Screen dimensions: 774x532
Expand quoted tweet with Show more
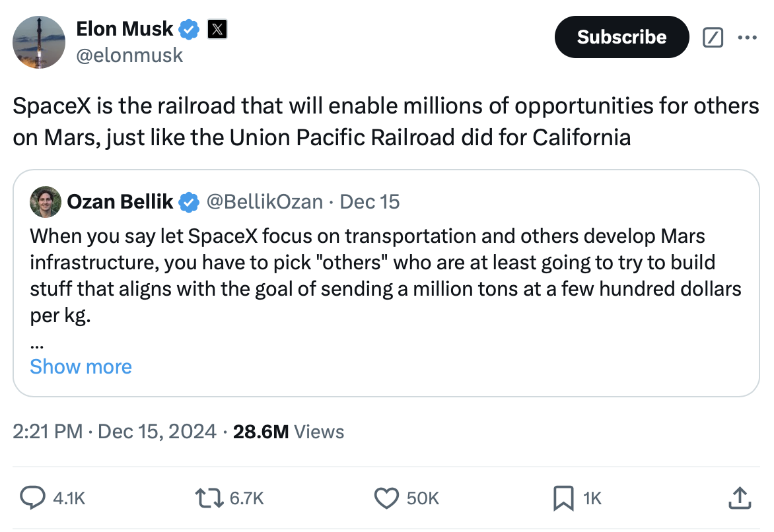coord(81,367)
